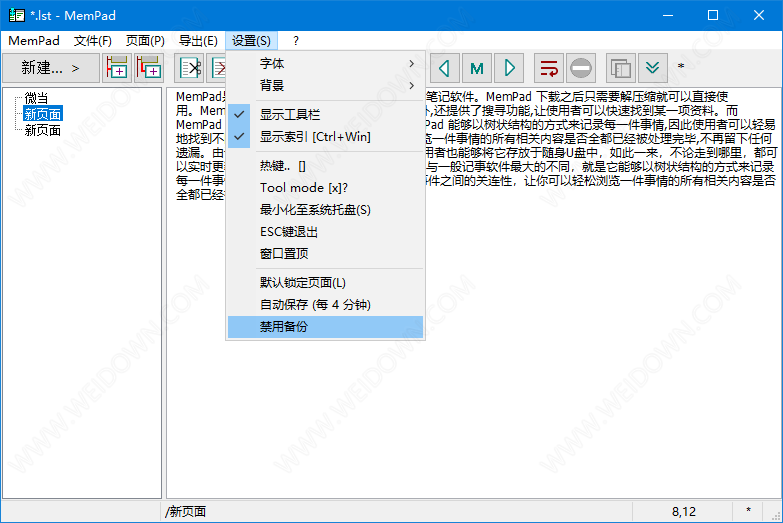Viewport: 783px width, 523px height.
Task: Expand the 字体 font submenu
Action: (x=325, y=63)
